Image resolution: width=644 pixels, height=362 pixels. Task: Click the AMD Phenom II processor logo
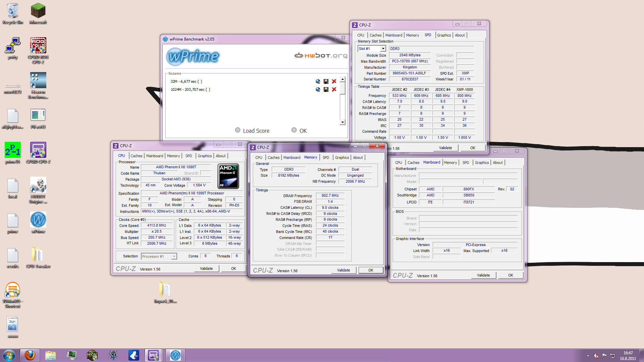click(228, 176)
